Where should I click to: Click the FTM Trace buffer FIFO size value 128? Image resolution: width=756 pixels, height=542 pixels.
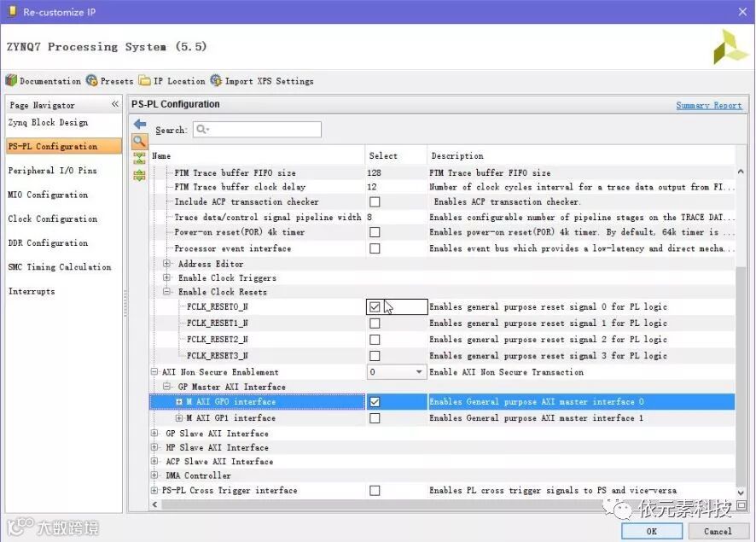(x=374, y=172)
